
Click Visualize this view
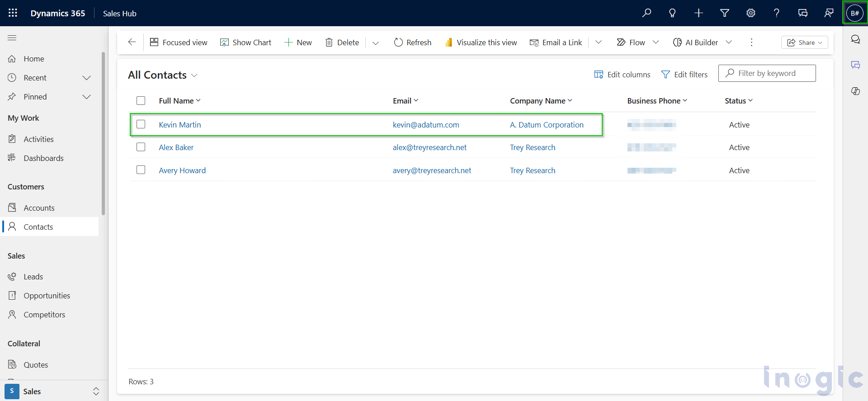click(x=481, y=42)
